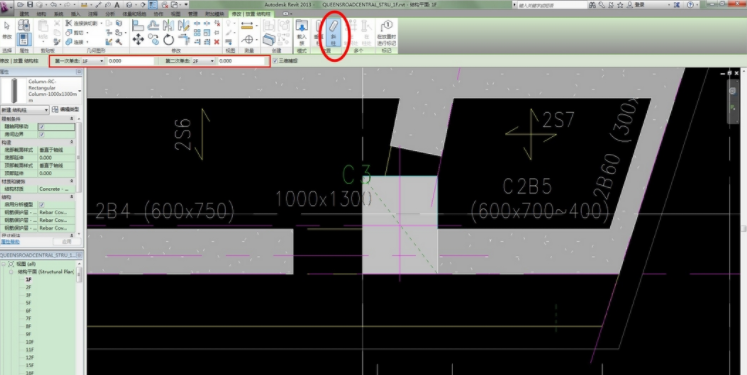The image size is (747, 375).
Task: Open the column type selector dropdown
Action: coord(80,91)
